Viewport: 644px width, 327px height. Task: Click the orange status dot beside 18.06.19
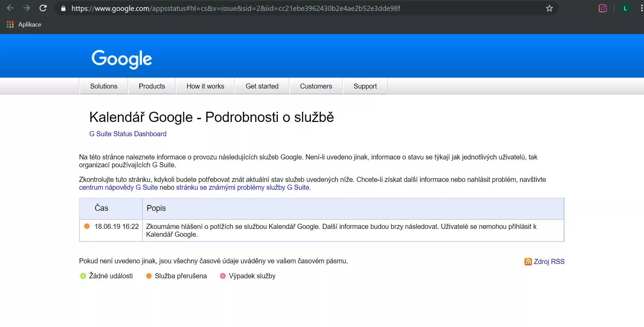point(87,226)
